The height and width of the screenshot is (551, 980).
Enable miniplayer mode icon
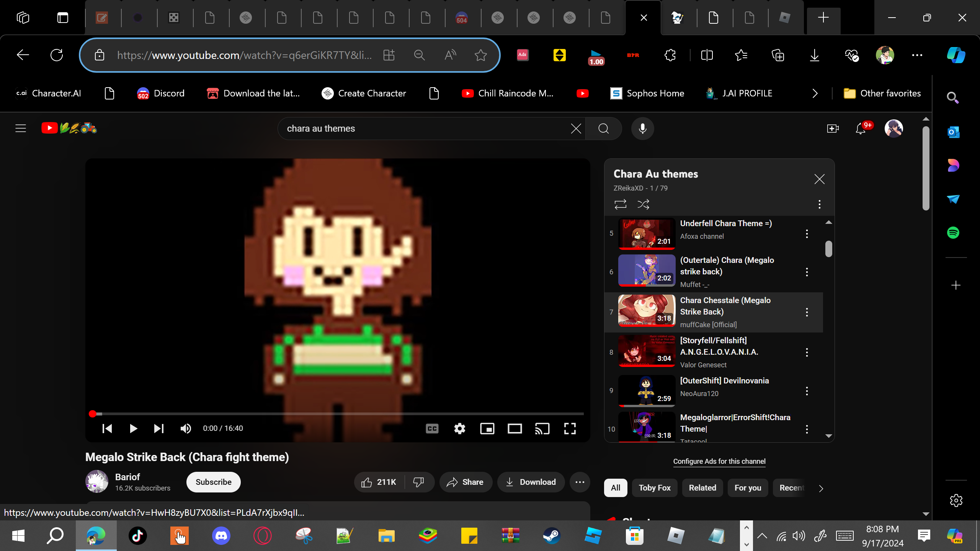(487, 429)
